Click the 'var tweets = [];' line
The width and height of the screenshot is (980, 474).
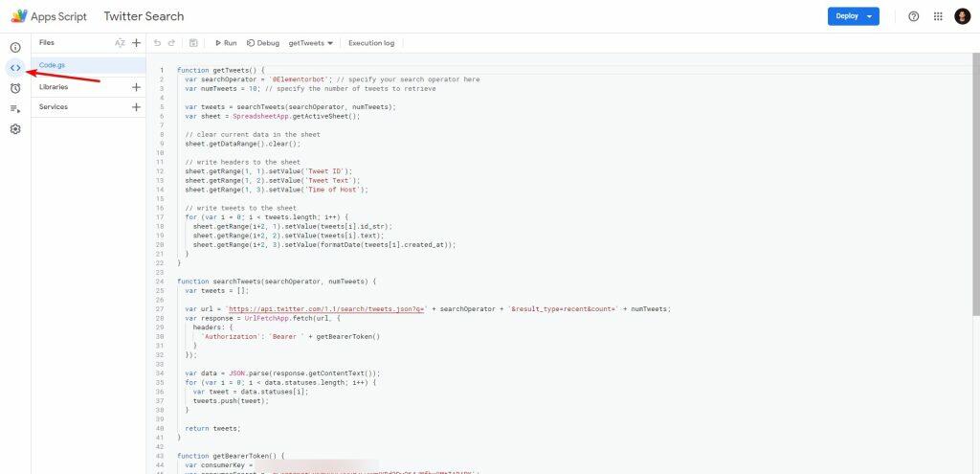point(217,291)
